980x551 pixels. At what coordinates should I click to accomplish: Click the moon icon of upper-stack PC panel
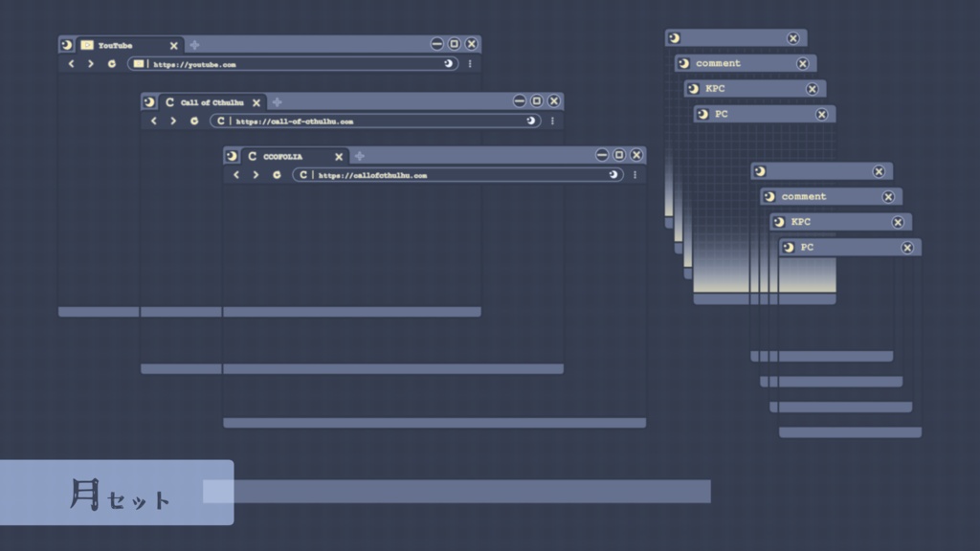click(702, 114)
